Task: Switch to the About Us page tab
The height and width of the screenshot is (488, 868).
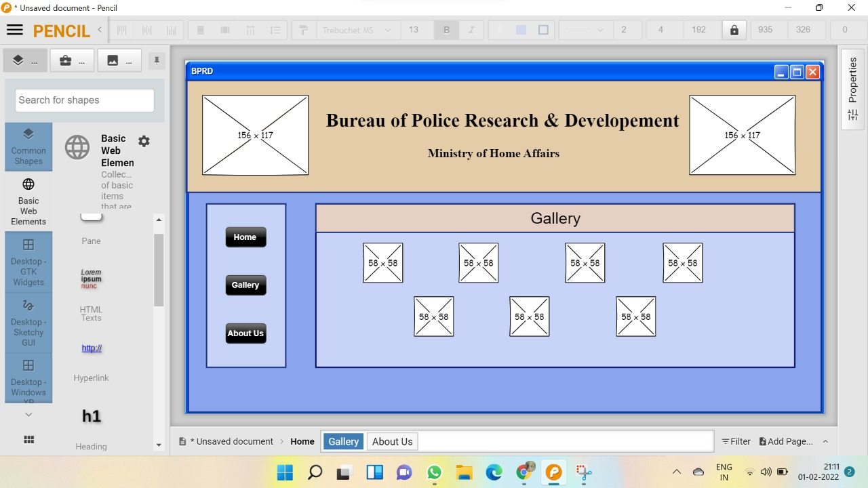Action: point(392,441)
